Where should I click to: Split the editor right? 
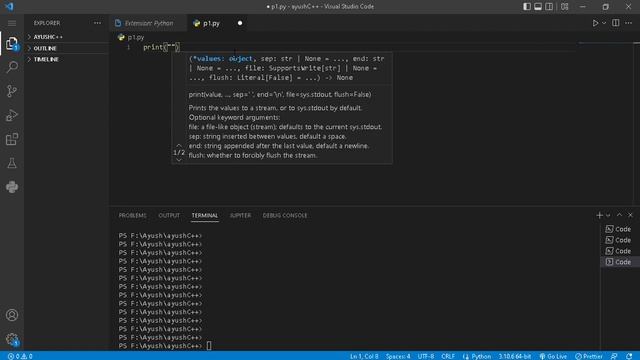tap(616, 23)
